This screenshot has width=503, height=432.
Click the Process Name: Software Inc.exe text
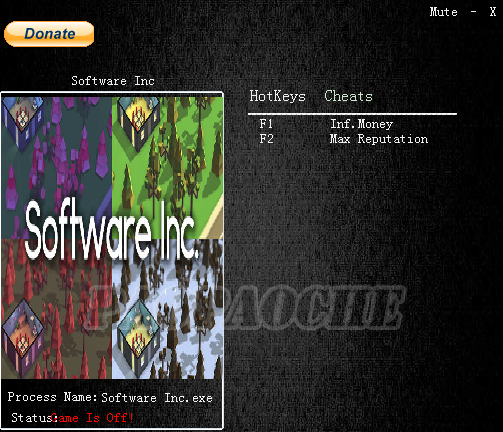(x=110, y=397)
